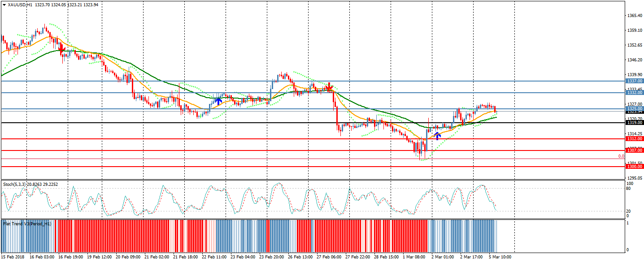Open the chart menu triangle beside XAUUSD

point(4,5)
